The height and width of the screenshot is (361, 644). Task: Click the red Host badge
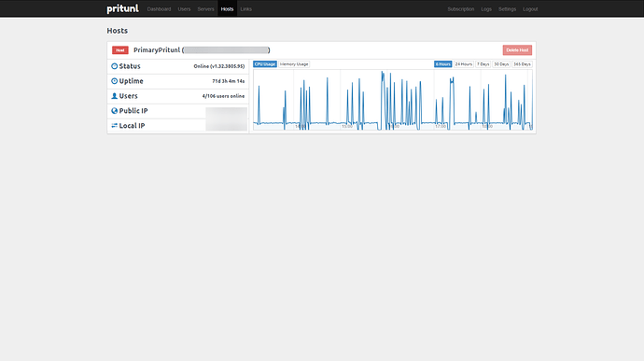pyautogui.click(x=119, y=50)
